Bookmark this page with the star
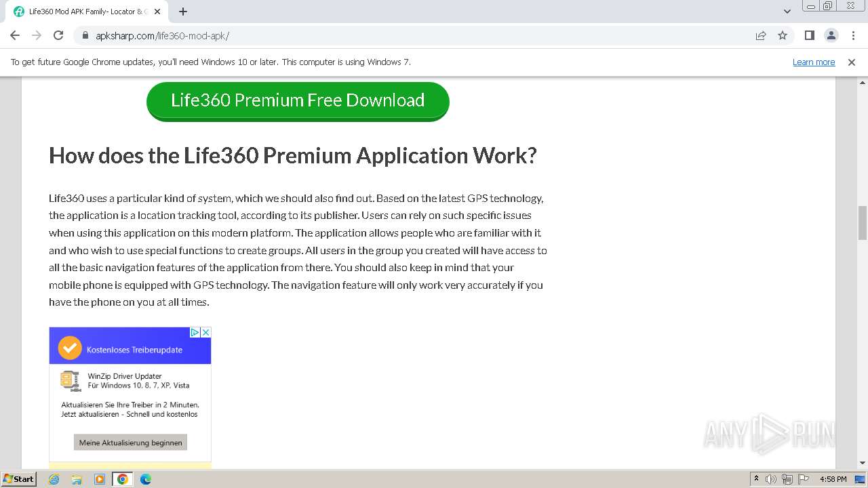Screen dimensions: 868x488 pos(783,35)
